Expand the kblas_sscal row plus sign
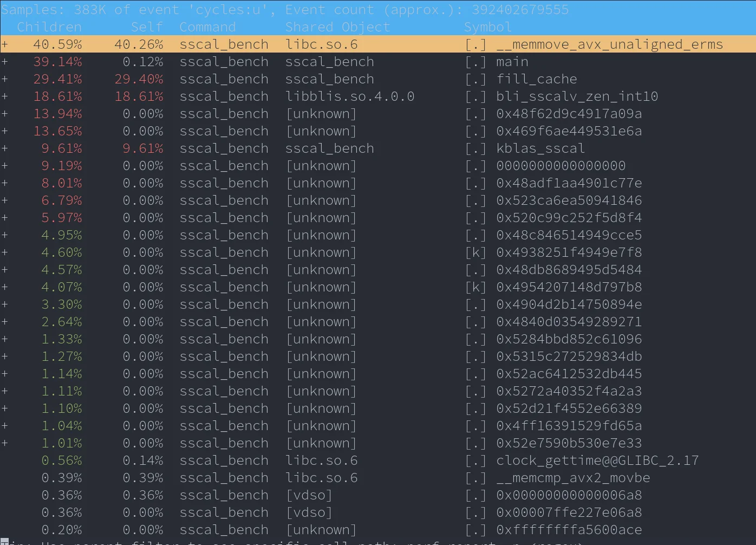Image resolution: width=756 pixels, height=545 pixels. (5, 148)
